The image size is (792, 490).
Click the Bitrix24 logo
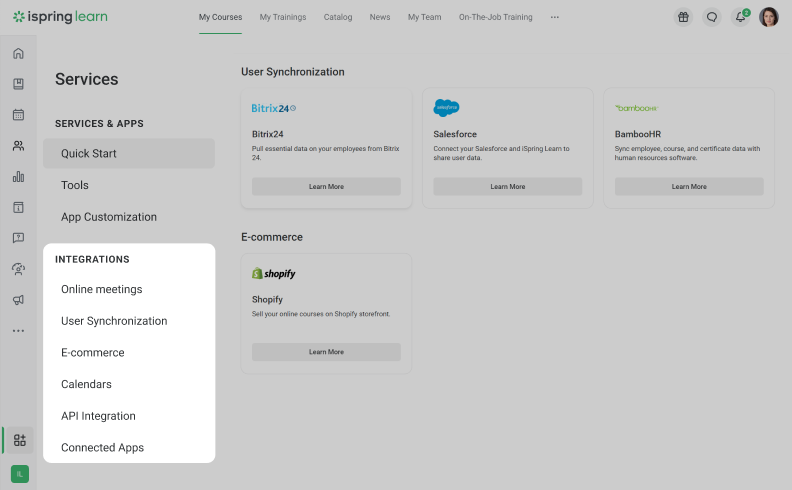(273, 108)
